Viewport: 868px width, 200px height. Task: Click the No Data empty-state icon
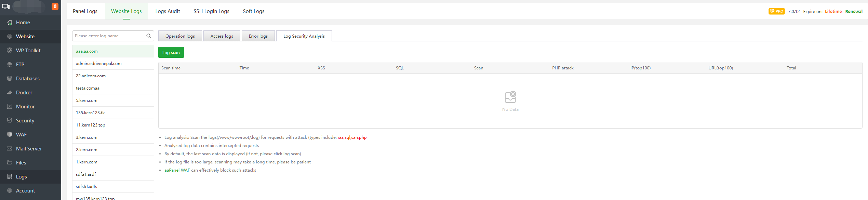click(510, 97)
